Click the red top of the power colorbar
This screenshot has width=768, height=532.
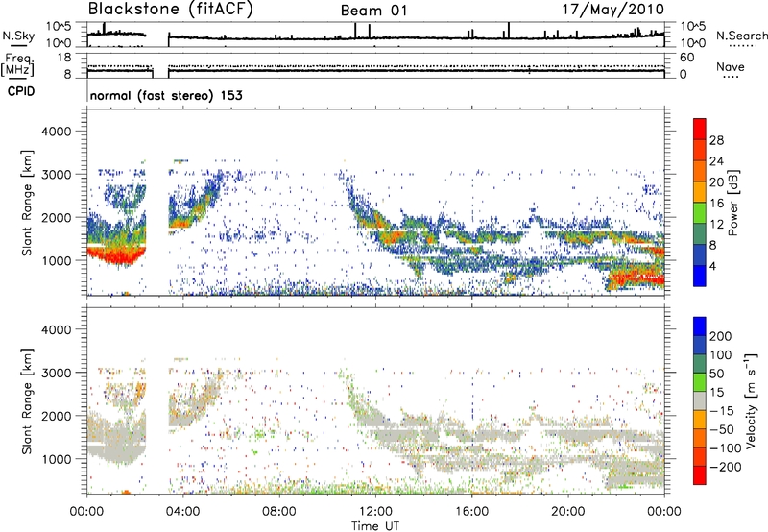pyautogui.click(x=700, y=129)
